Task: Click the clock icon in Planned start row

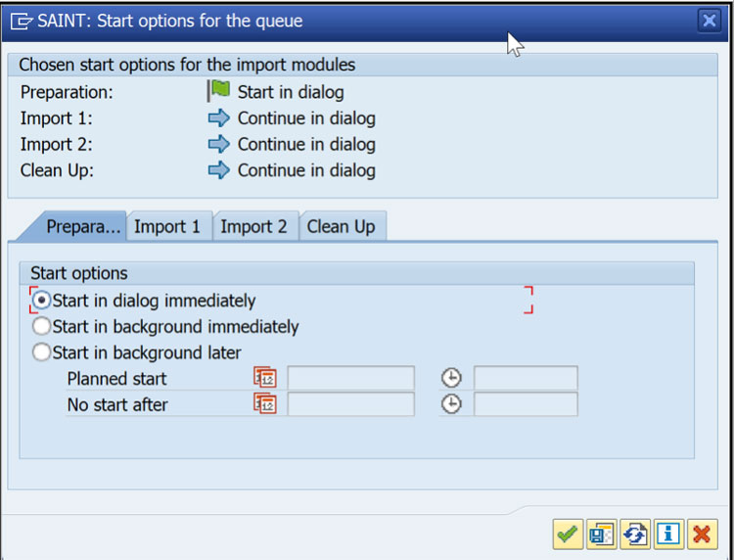Action: [450, 378]
